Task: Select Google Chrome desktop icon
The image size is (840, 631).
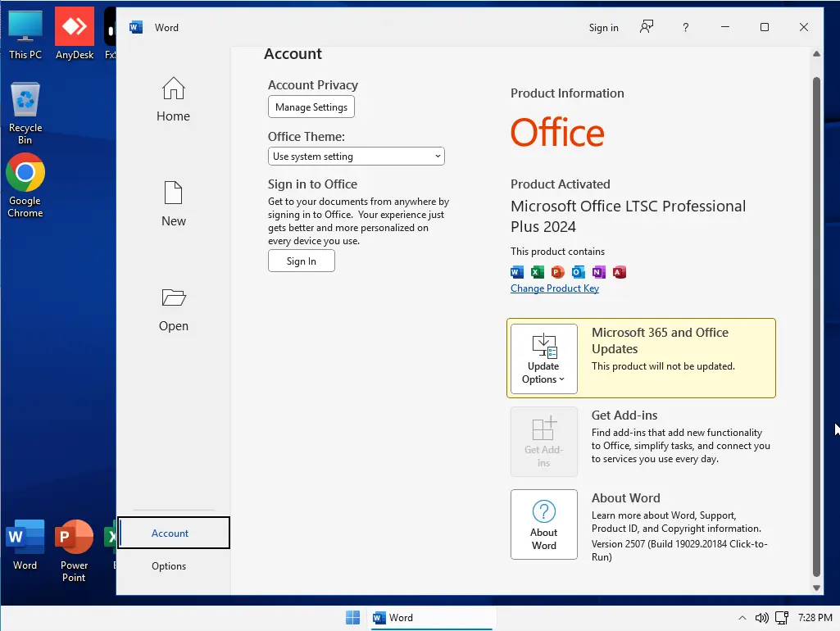Action: click(25, 185)
